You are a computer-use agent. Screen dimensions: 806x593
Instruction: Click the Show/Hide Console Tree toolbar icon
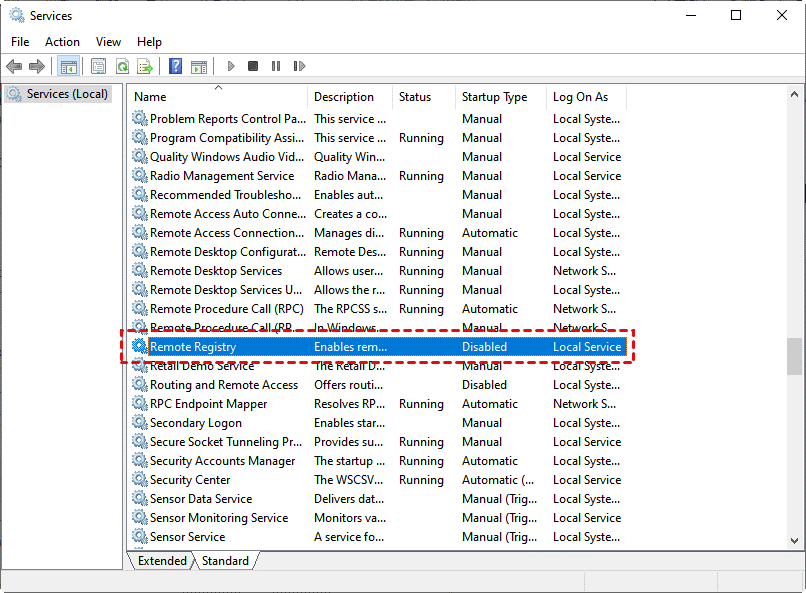[68, 66]
